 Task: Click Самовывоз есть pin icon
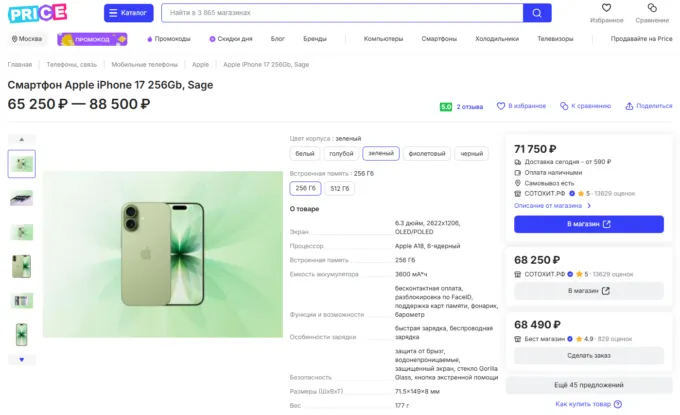[x=517, y=183]
